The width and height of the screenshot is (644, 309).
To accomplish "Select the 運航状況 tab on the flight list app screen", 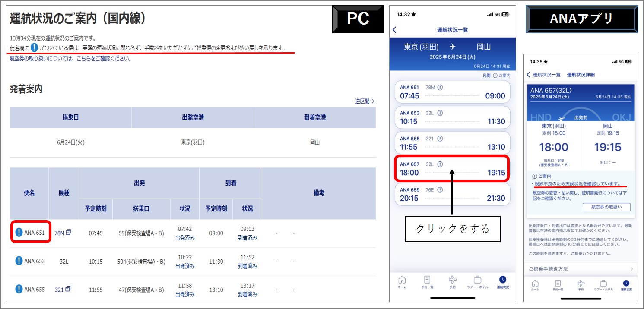I will click(x=503, y=282).
